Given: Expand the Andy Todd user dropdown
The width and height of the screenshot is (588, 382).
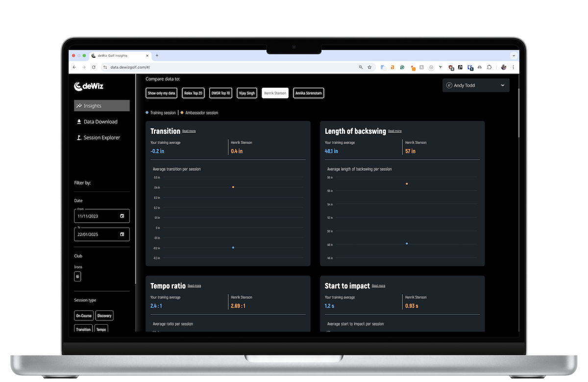Looking at the screenshot, I should coord(475,85).
